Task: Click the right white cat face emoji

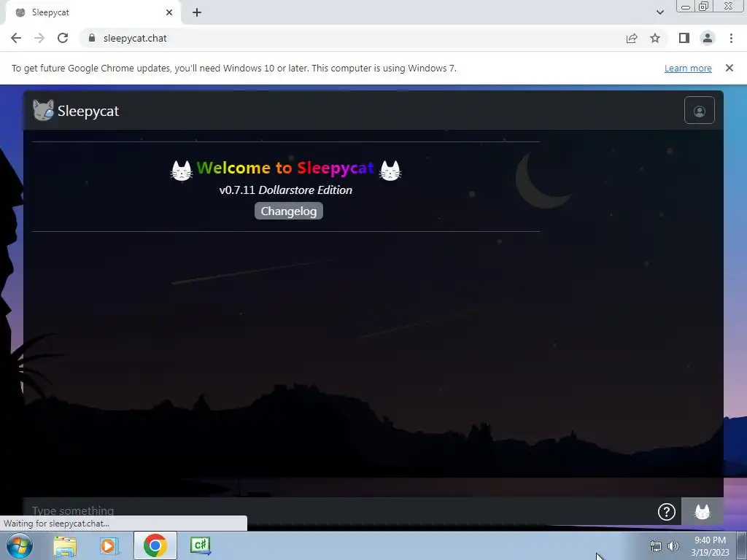Action: click(390, 170)
